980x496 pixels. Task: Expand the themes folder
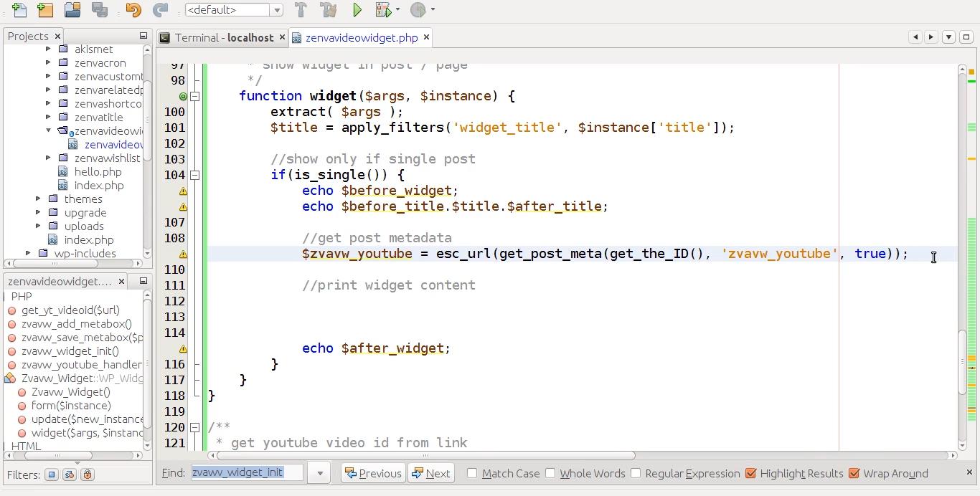click(38, 199)
